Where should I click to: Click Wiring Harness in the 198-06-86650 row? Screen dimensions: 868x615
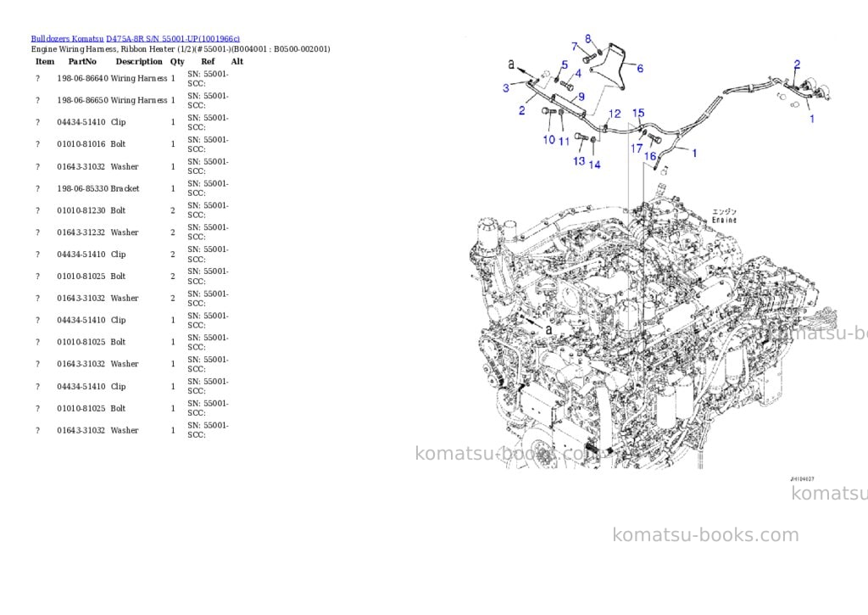click(x=139, y=100)
